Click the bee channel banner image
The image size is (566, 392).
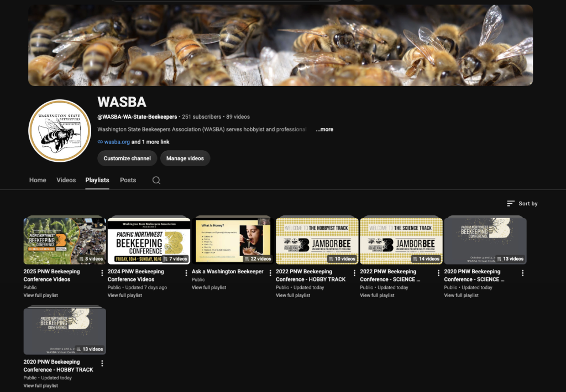[280, 45]
